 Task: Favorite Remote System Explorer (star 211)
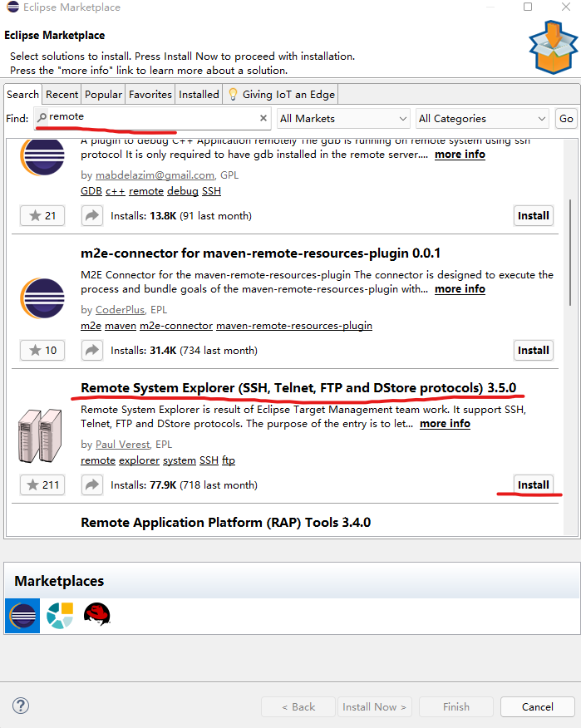click(42, 485)
